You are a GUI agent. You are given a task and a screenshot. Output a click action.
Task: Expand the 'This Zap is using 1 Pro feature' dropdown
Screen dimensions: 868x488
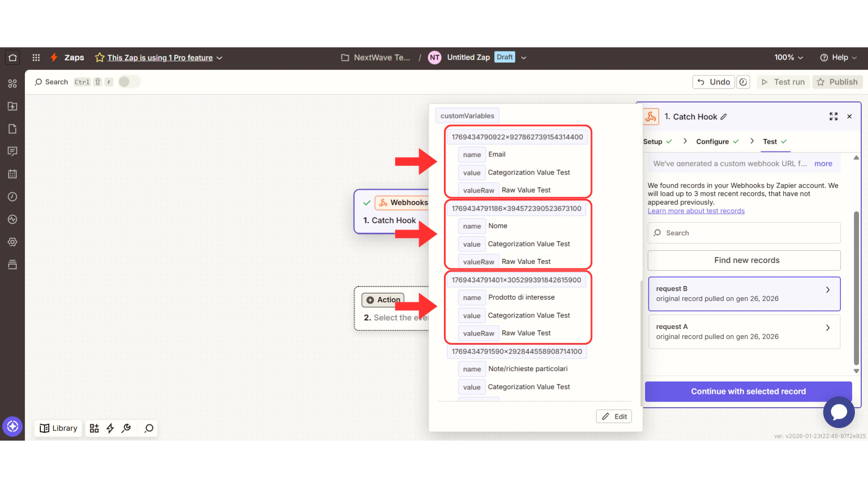tap(219, 58)
